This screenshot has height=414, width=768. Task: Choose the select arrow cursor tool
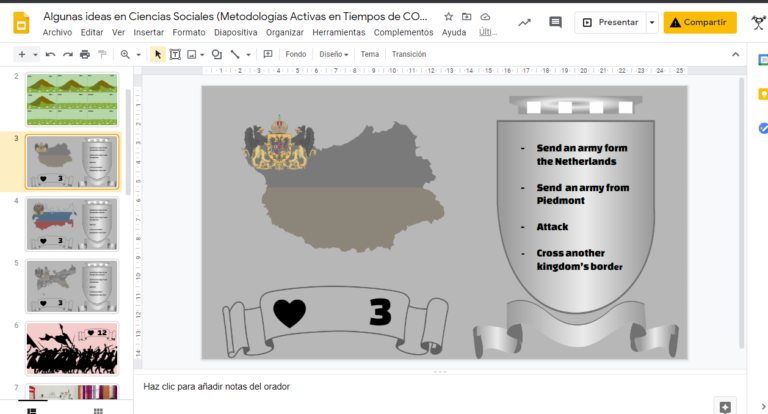coord(158,54)
